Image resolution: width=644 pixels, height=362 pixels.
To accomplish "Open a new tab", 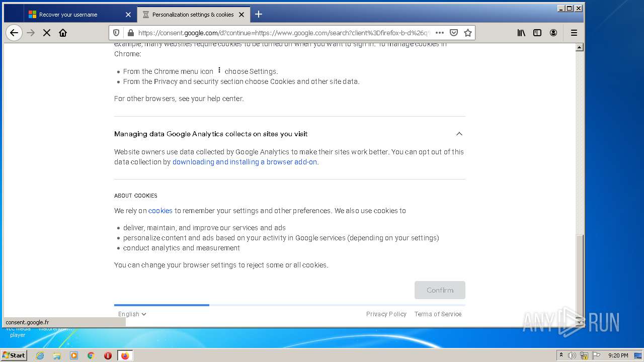I will (x=259, y=14).
